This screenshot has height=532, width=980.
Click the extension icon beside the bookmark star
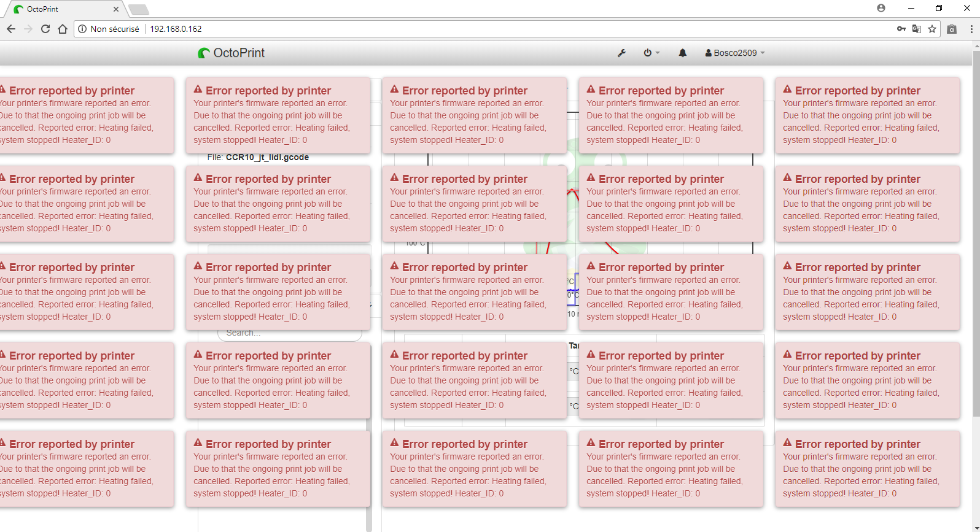(x=952, y=29)
